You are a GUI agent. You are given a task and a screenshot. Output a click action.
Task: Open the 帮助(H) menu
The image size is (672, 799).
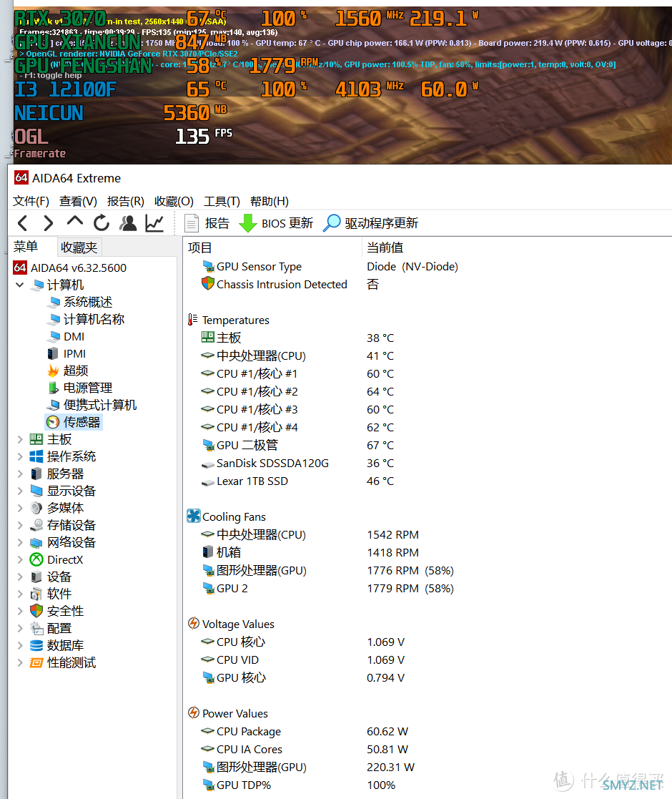click(270, 201)
